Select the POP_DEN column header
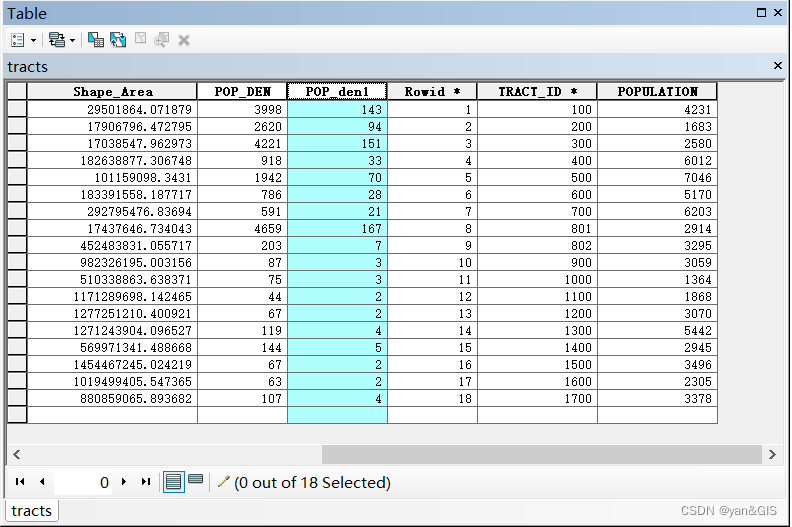Screen dimensions: 792x527 coord(242,91)
